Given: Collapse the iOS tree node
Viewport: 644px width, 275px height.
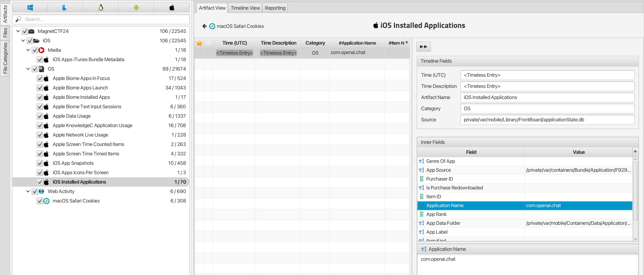Looking at the screenshot, I should click(x=23, y=41).
